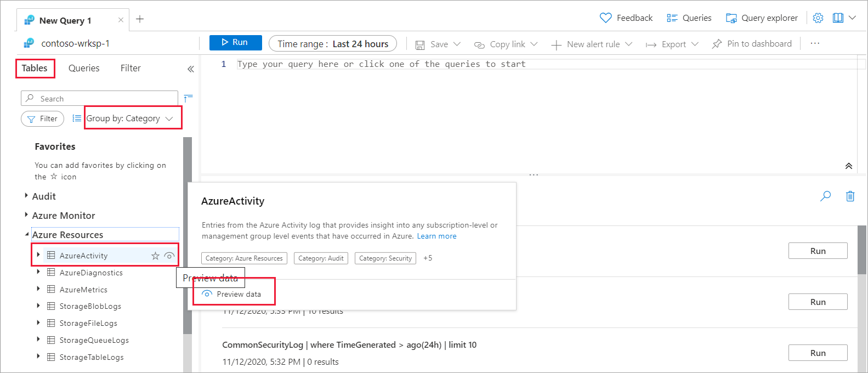
Task: Click the results pane vertical scrollbar
Action: [862, 250]
